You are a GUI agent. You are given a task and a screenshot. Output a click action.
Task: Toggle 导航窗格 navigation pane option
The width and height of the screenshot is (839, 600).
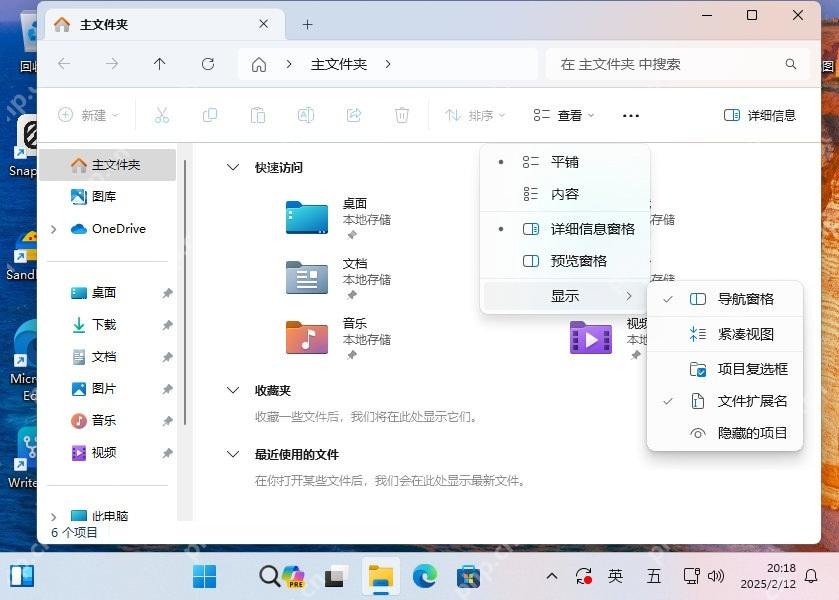tap(724, 299)
